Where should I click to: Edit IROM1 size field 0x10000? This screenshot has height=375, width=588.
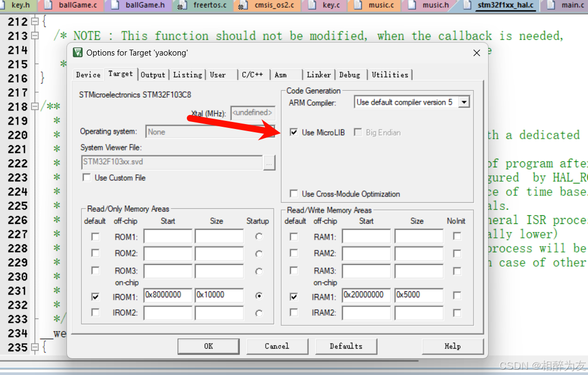[219, 295]
